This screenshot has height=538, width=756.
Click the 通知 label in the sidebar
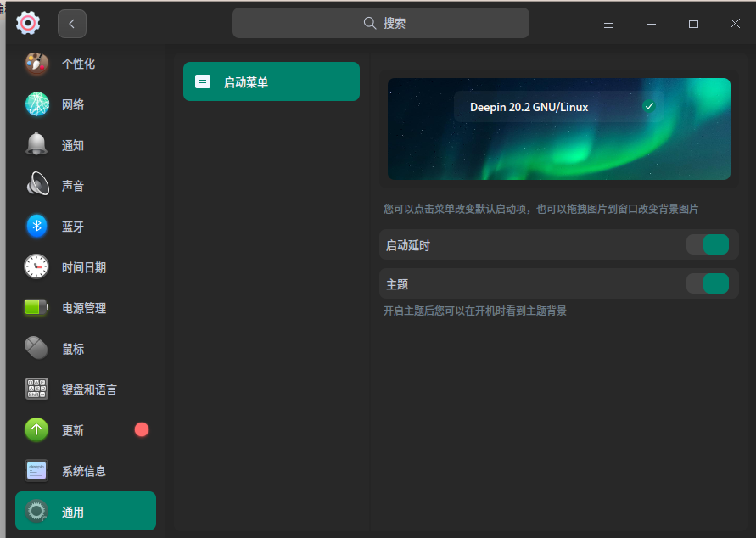[x=73, y=145]
